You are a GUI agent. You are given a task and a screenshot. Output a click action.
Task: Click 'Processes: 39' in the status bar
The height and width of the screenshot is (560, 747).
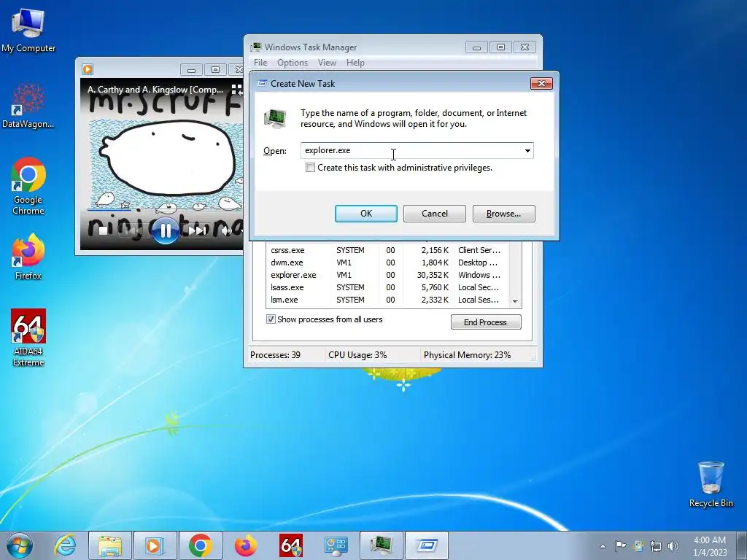[x=275, y=355]
